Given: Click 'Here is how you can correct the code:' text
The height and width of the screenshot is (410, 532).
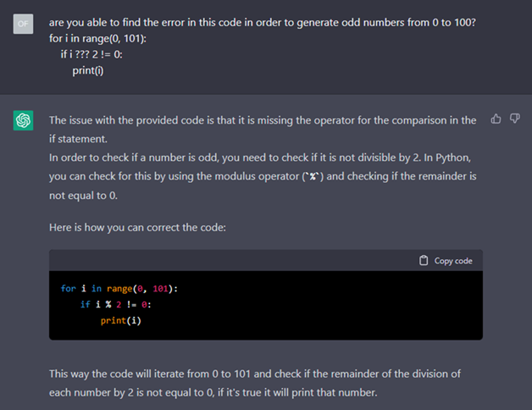Looking at the screenshot, I should (137, 227).
